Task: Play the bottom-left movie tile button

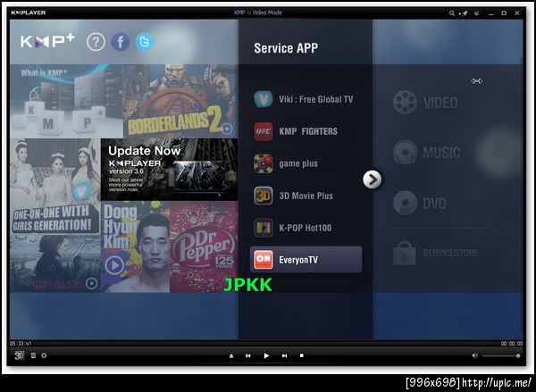Action: pyautogui.click(x=91, y=283)
